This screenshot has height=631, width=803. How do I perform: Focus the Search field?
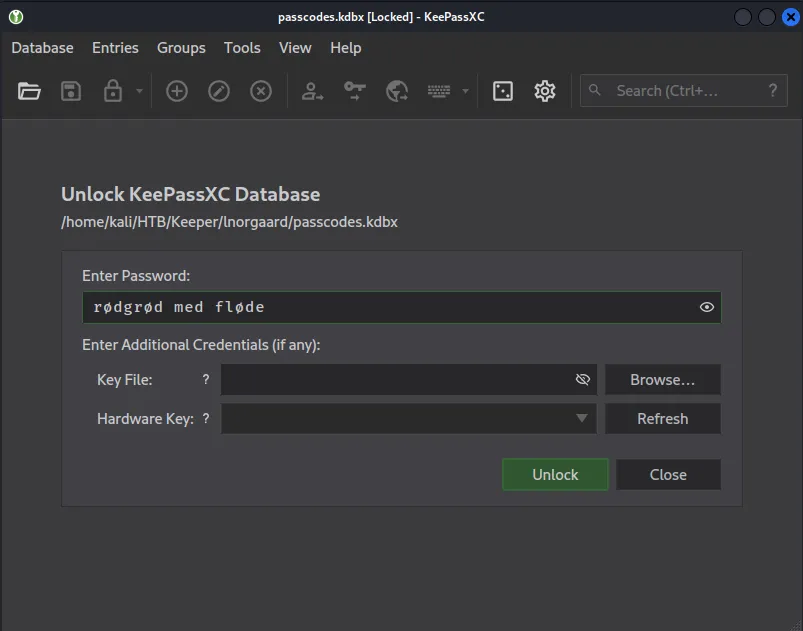683,91
